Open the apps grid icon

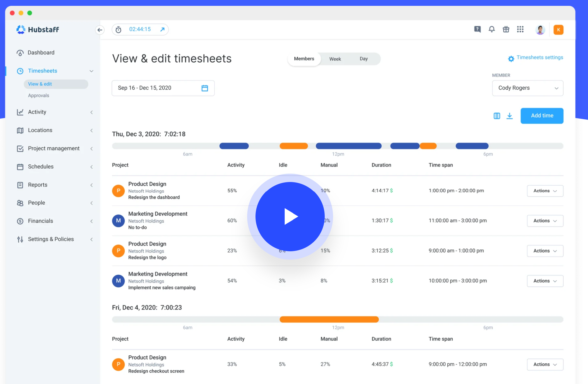coord(520,29)
